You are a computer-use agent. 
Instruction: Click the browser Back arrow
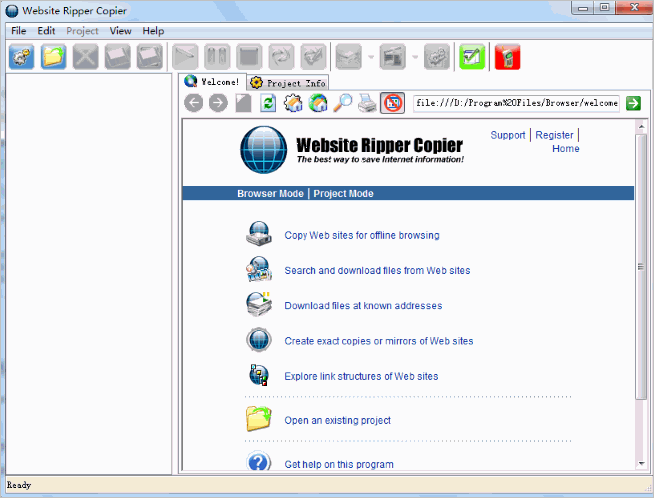194,103
